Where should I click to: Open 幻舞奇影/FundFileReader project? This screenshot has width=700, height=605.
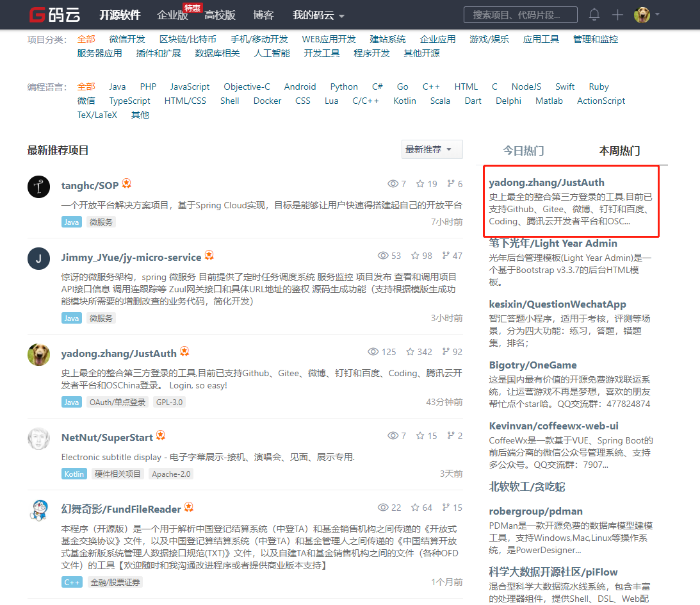(x=121, y=509)
